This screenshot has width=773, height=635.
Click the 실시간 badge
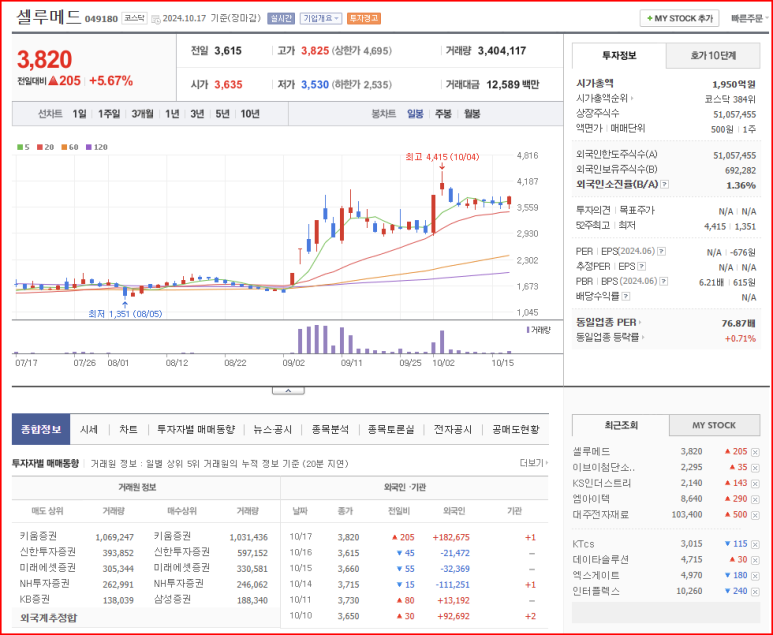coord(281,19)
